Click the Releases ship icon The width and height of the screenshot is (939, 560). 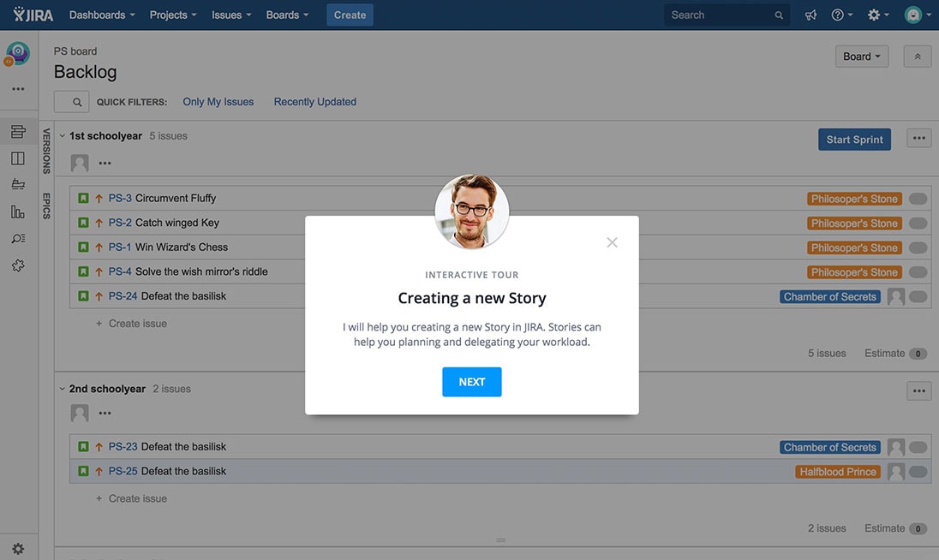tap(18, 184)
